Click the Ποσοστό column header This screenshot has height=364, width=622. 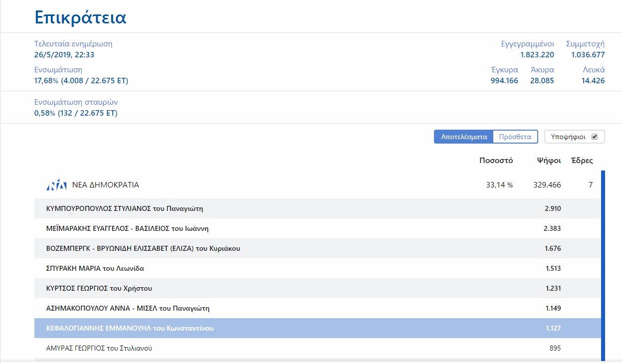pos(496,161)
